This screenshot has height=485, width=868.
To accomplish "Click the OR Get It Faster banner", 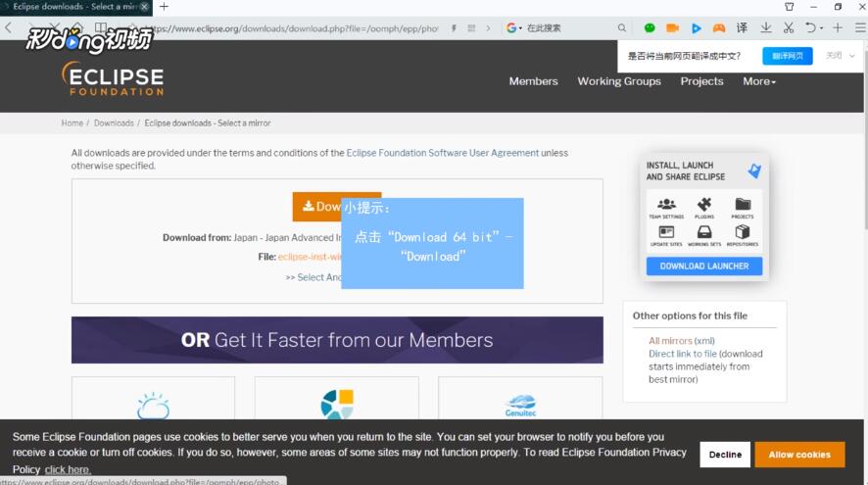I will 337,340.
